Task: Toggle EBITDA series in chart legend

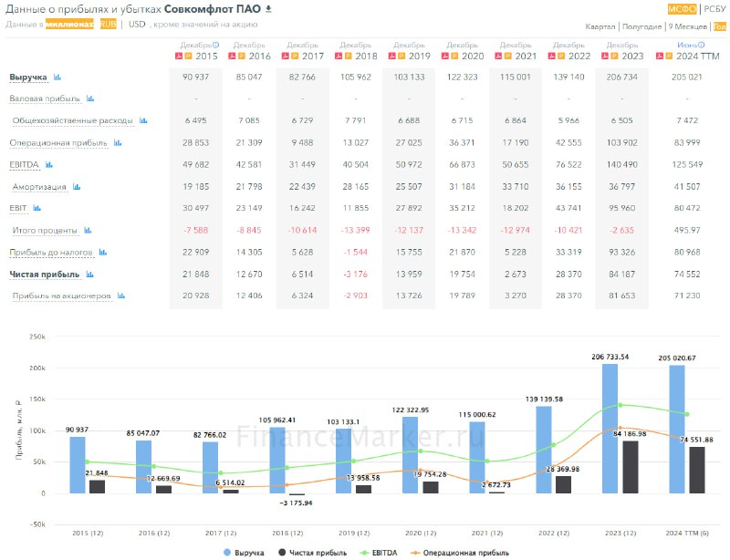Action: click(x=379, y=553)
